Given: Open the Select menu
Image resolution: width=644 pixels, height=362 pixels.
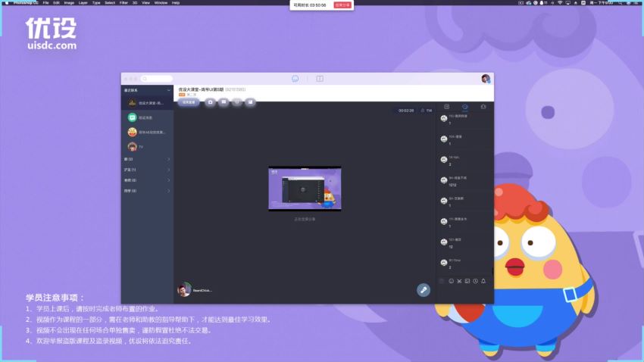Looking at the screenshot, I should (x=110, y=2).
